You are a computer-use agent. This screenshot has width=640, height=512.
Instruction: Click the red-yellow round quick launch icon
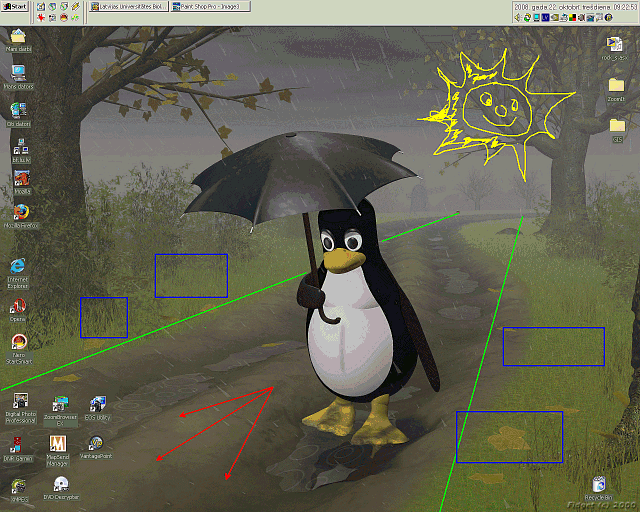(x=64, y=18)
